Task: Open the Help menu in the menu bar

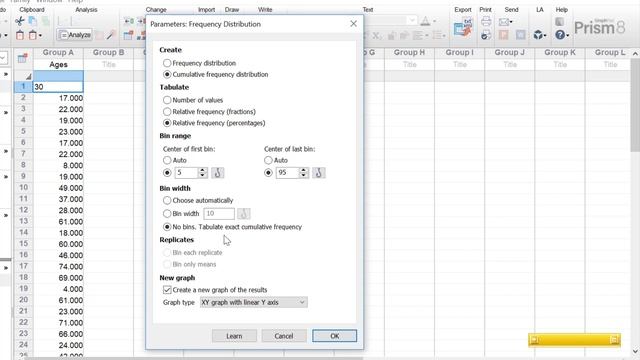Action: click(x=75, y=1)
